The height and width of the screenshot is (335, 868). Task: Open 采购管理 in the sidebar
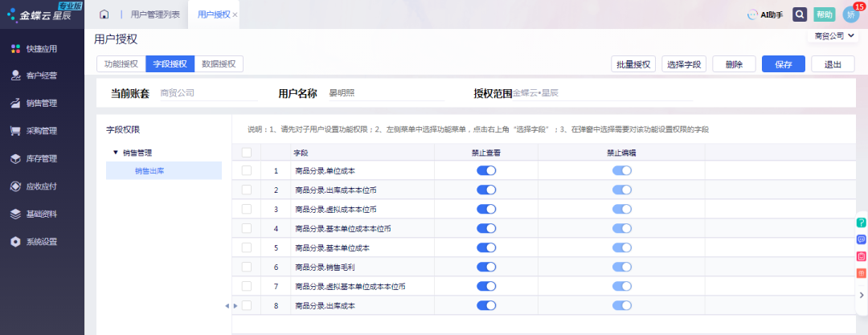tap(42, 131)
